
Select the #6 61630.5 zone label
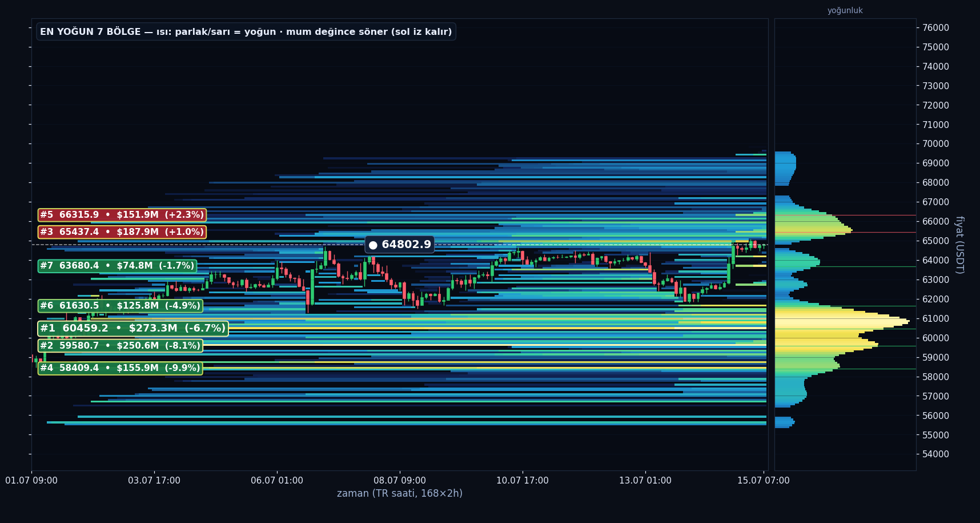[x=120, y=306]
